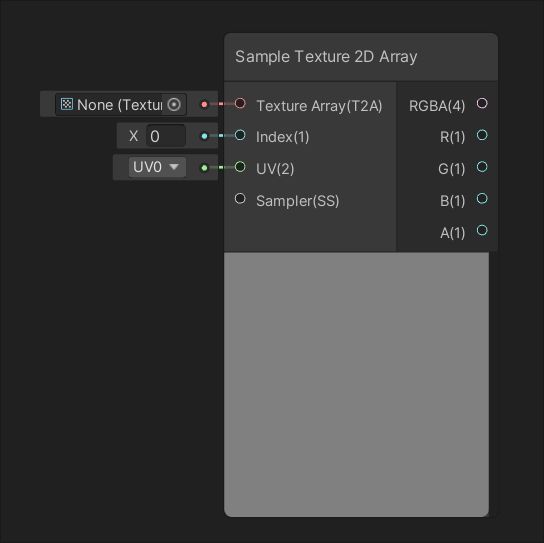Screen dimensions: 544x543
Task: Click the Texture Array(T2A) input port
Action: [240, 103]
